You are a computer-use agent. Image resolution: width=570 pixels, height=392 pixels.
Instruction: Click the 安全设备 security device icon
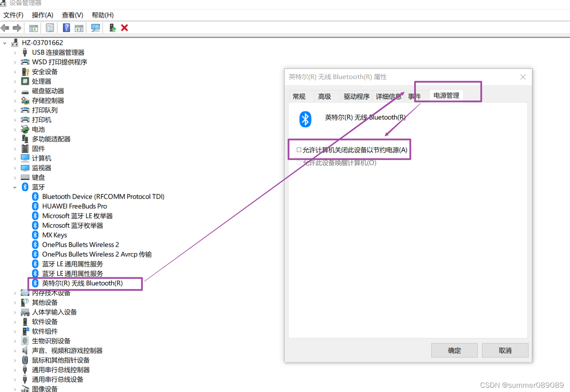(x=25, y=71)
